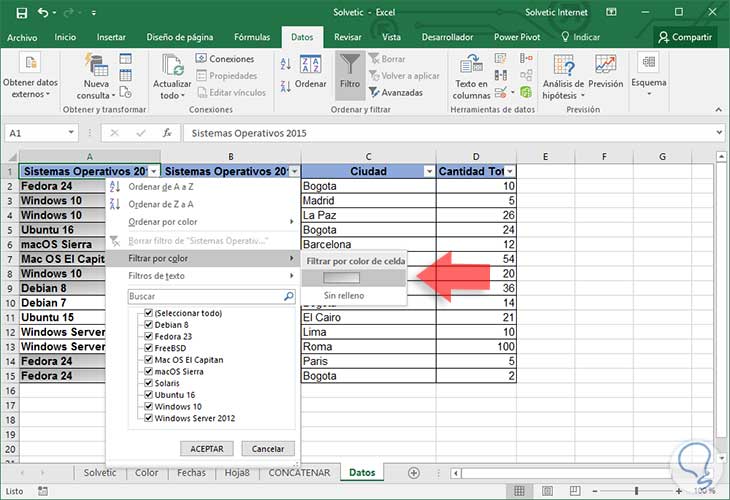Expand the formula bar

(x=719, y=133)
